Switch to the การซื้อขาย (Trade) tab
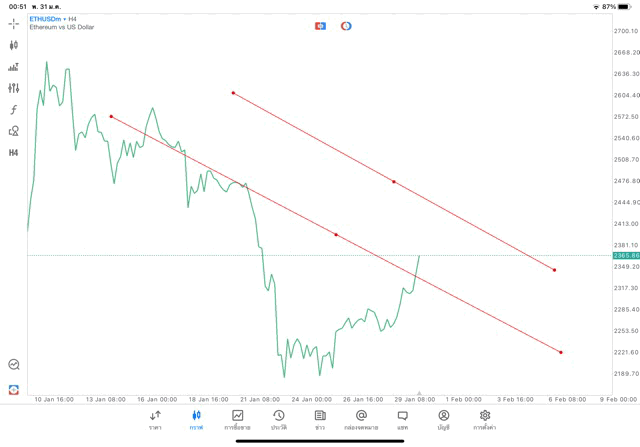This screenshot has width=640, height=447. (237, 419)
